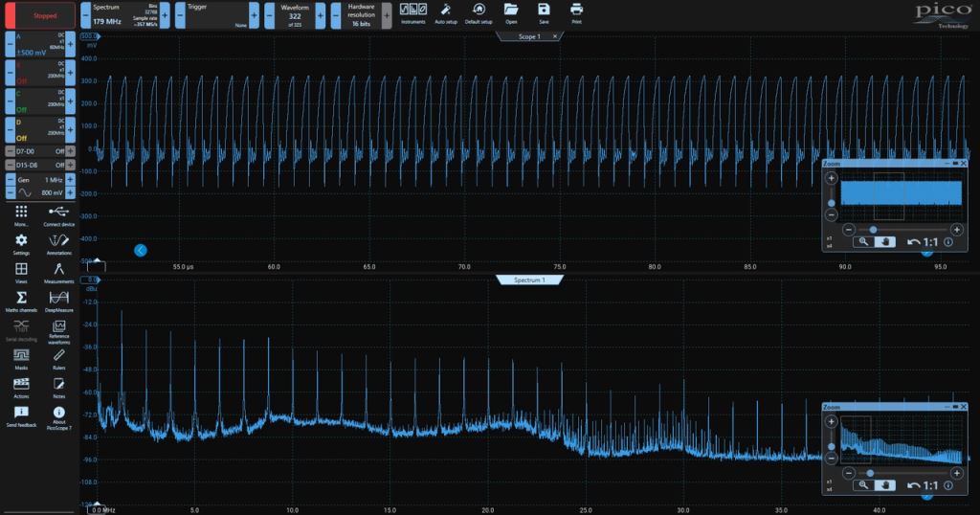The image size is (980, 515).
Task: Select magnifier tool in Scope Zoom panel
Action: tap(863, 242)
